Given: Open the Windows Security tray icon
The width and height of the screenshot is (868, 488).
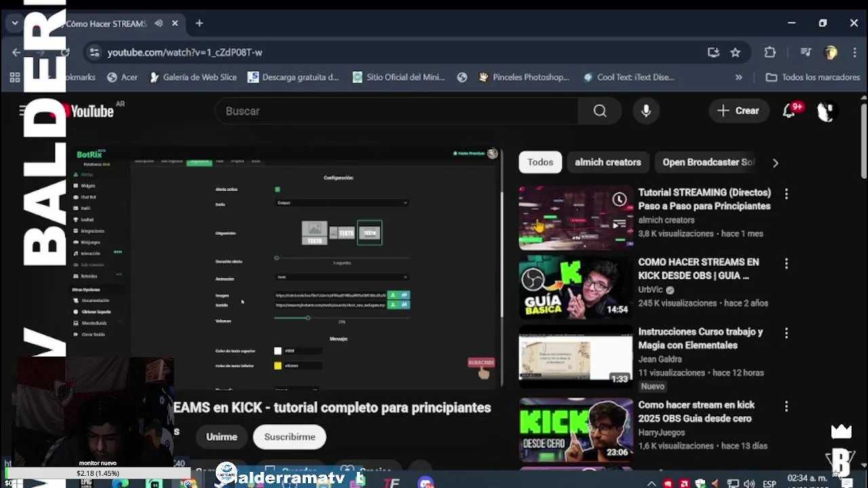Looking at the screenshot, I should (x=700, y=484).
